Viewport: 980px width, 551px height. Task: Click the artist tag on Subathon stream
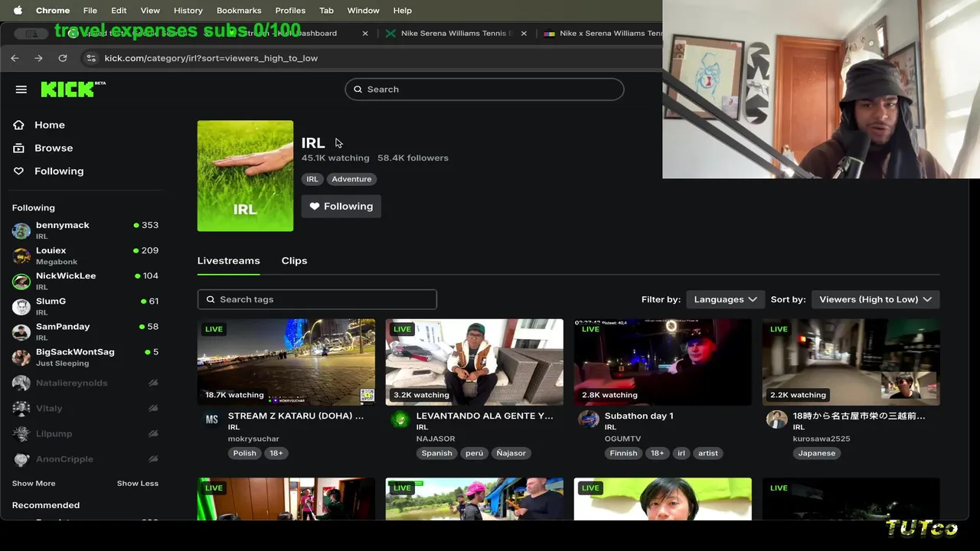(708, 453)
